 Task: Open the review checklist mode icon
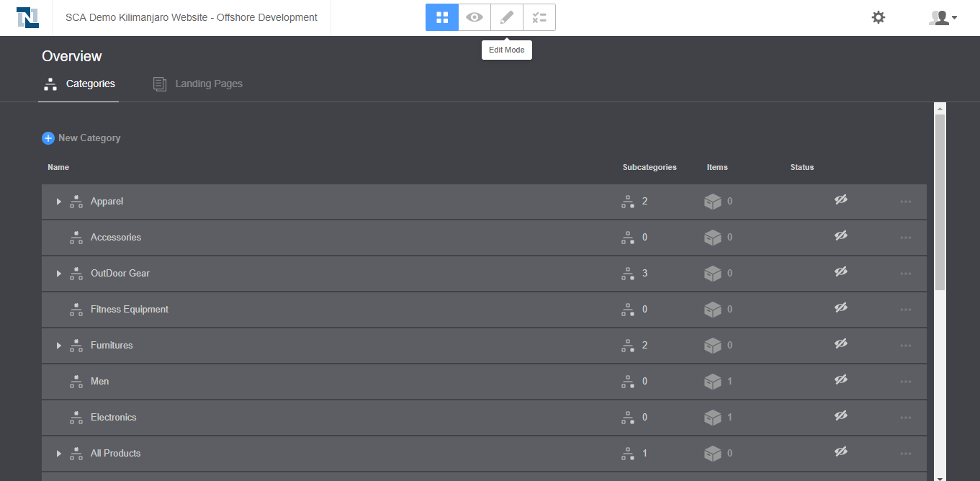click(x=539, y=17)
